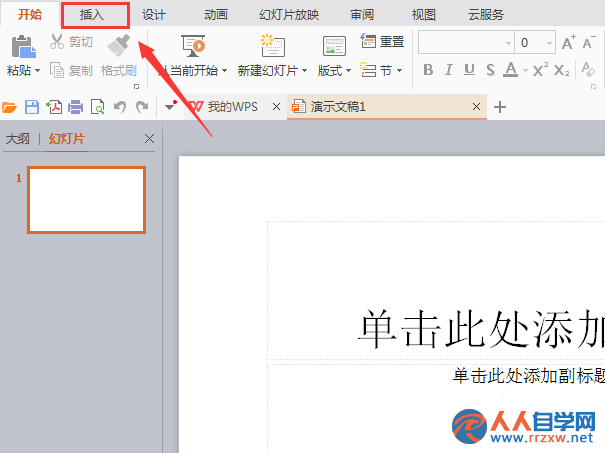605x453 pixels.
Task: Click the 粘贴 clipboard icon
Action: pyautogui.click(x=23, y=47)
